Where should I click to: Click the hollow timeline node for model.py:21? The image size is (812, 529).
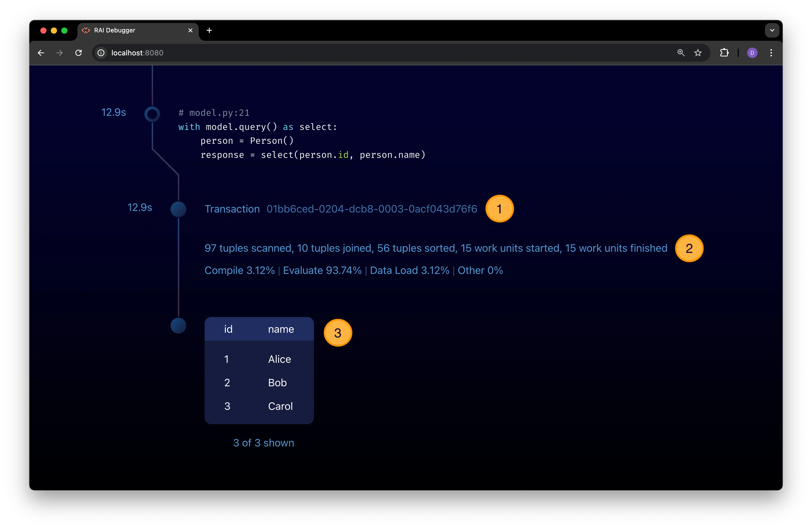point(152,114)
